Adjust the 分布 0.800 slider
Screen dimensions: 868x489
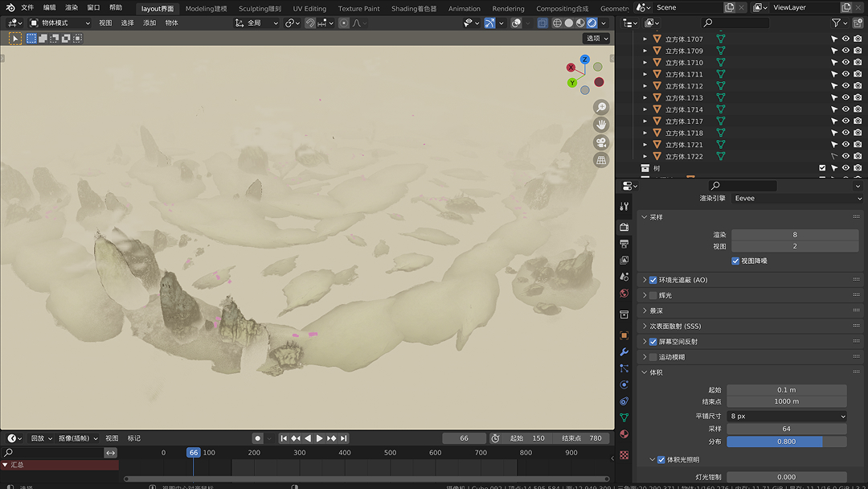pos(786,442)
